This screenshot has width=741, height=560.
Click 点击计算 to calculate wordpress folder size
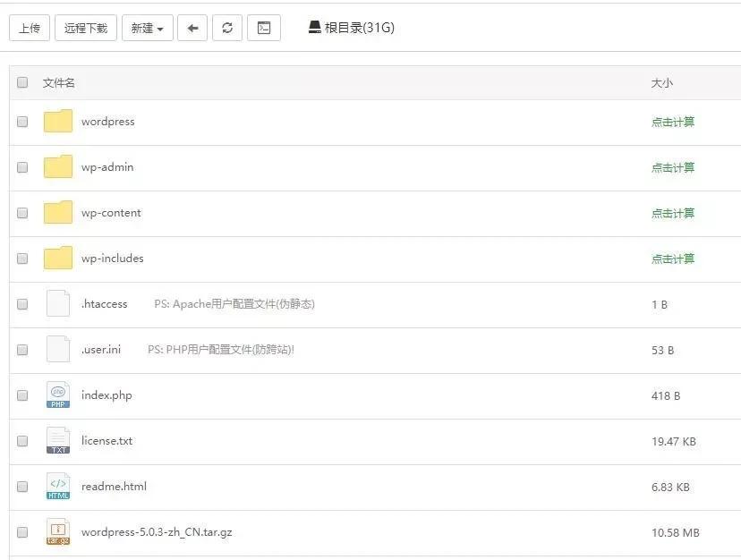(x=673, y=121)
